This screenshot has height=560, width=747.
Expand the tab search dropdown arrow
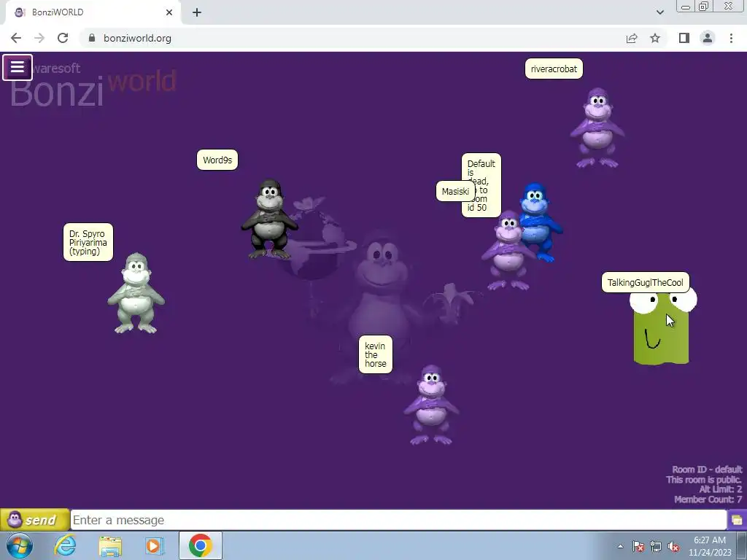pyautogui.click(x=659, y=12)
